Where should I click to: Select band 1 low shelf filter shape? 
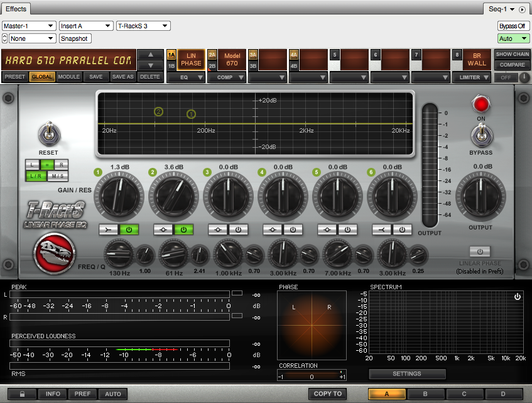[x=108, y=230]
